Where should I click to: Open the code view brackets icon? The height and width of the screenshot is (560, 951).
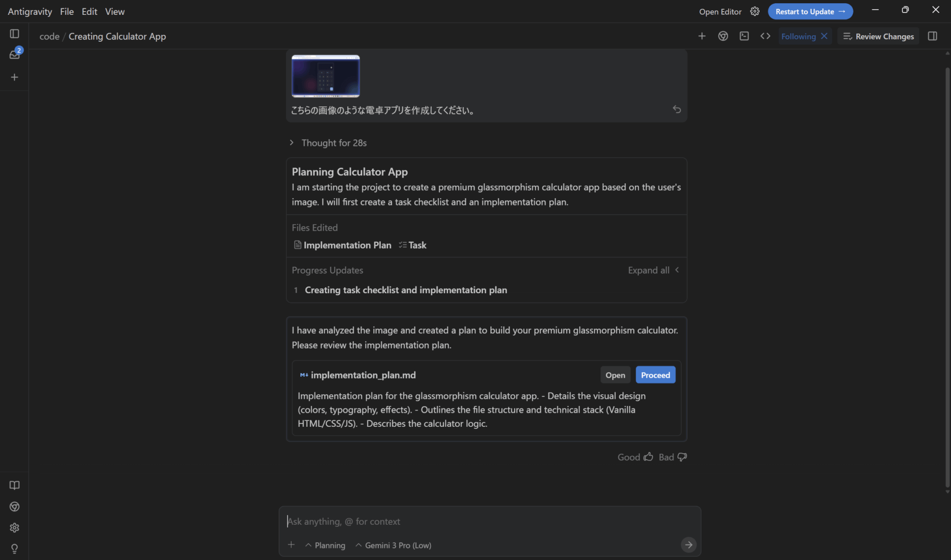(765, 36)
